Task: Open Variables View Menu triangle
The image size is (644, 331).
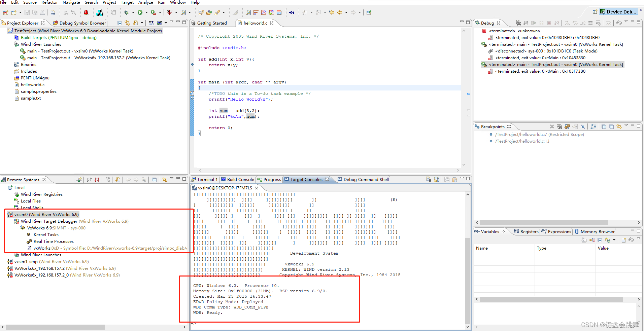Action: 639,239
